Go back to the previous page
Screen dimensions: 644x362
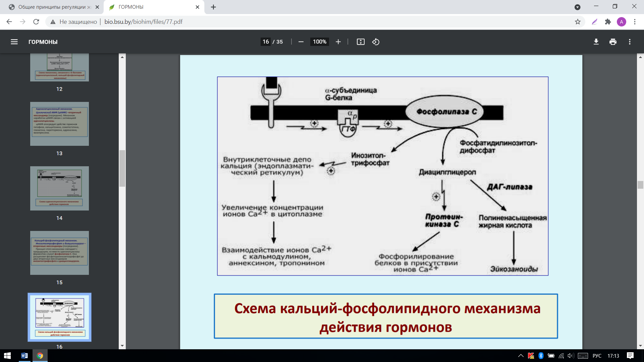pos(9,22)
